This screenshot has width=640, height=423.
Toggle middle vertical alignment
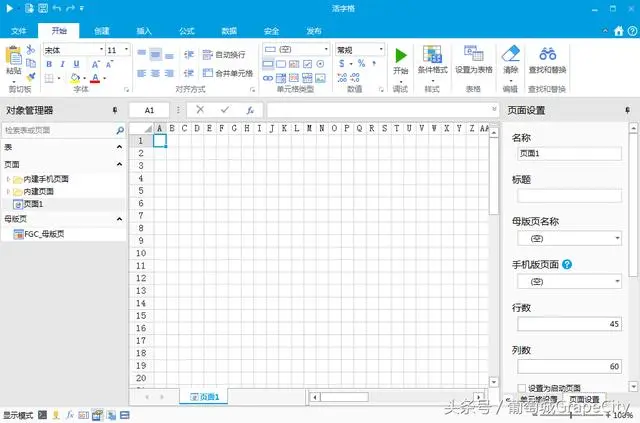[156, 54]
